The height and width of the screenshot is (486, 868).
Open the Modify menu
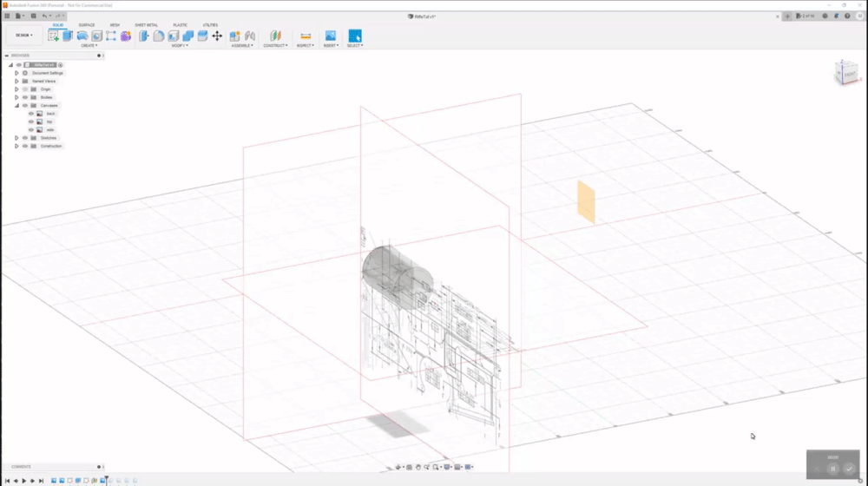tap(181, 45)
